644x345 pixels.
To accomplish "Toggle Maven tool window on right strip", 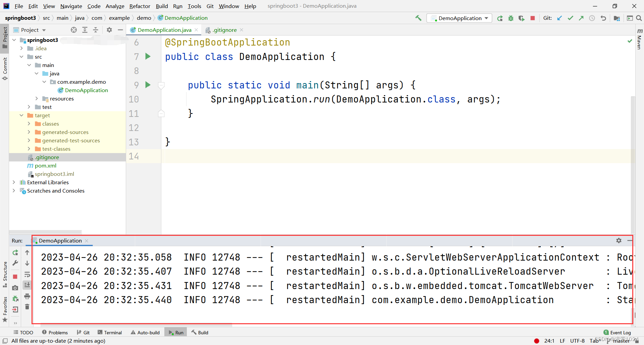I will tap(639, 39).
